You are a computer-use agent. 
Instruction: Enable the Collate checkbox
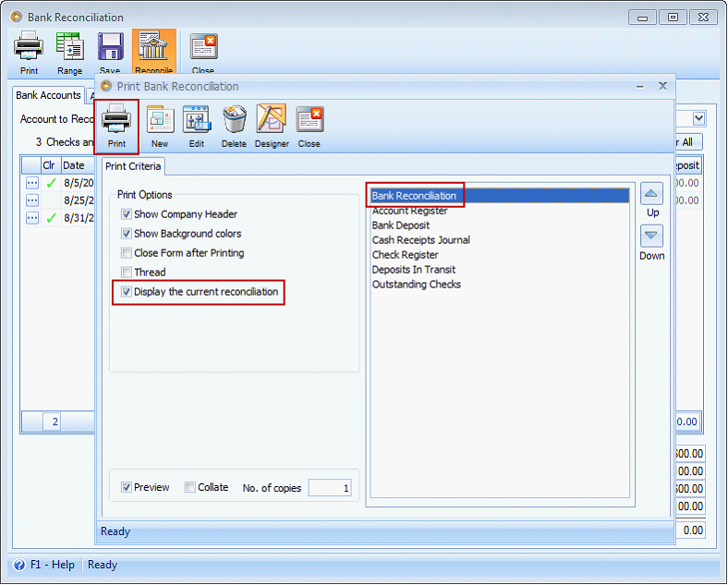(190, 487)
